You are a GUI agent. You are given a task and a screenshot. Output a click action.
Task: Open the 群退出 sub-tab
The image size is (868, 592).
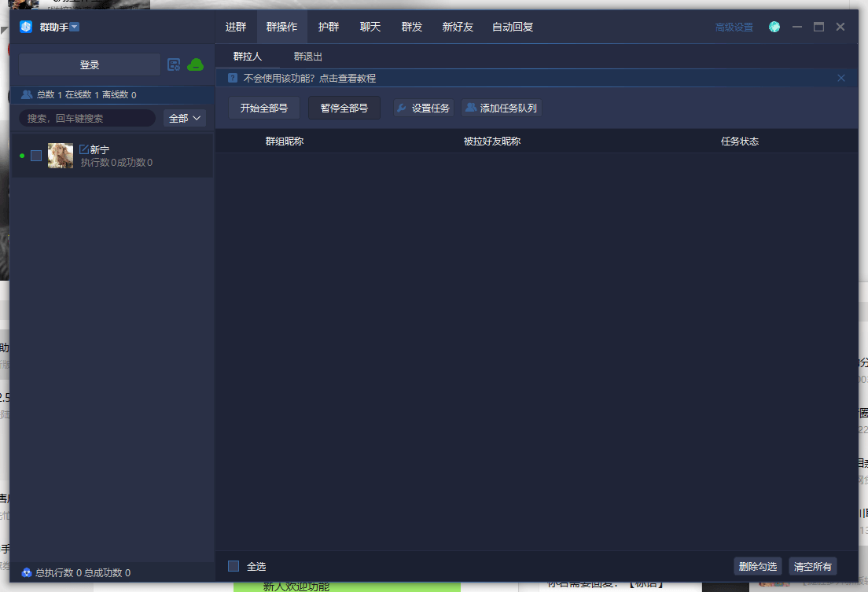(308, 57)
